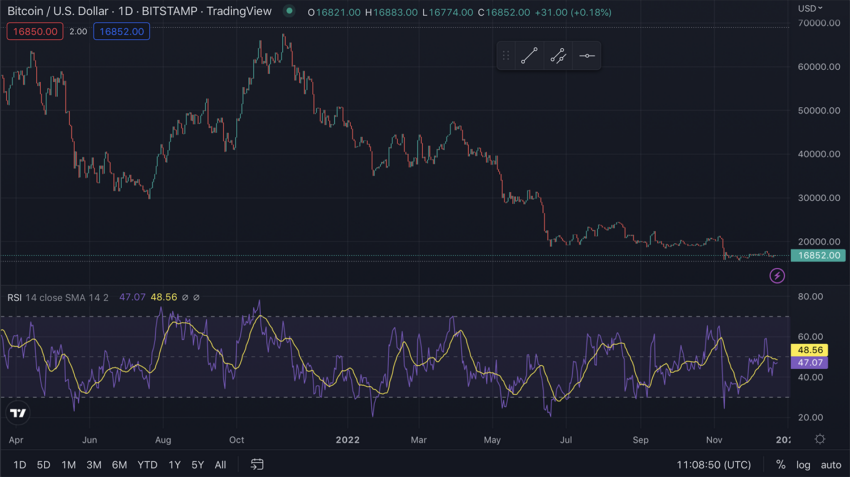
Task: Open the go to date icon
Action: tap(257, 465)
